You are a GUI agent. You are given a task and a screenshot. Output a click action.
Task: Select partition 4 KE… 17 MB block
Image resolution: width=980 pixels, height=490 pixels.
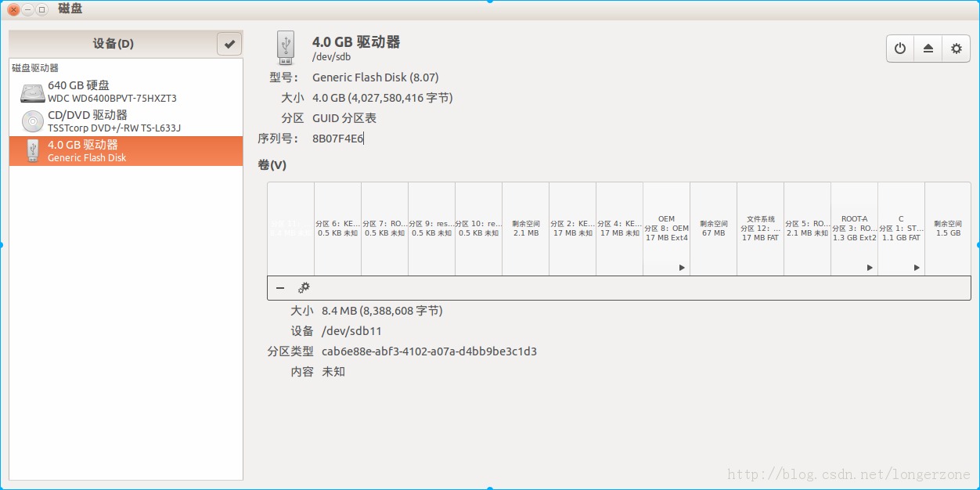620,229
